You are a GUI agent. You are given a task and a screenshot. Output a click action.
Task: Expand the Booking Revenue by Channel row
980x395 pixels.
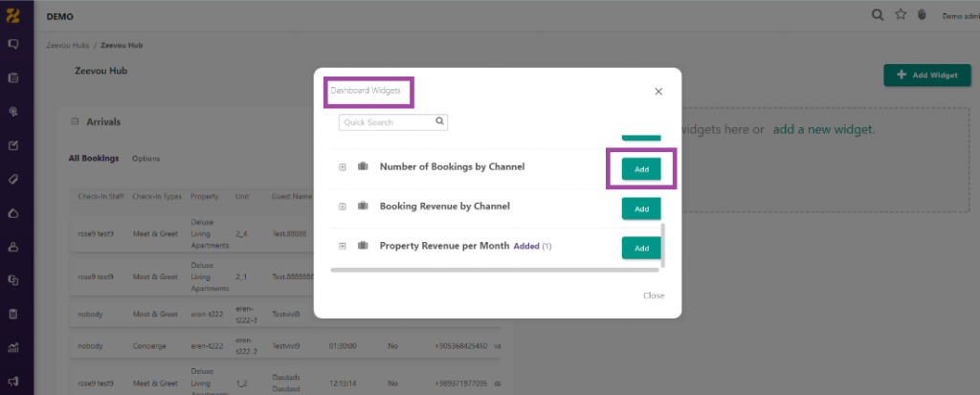click(342, 207)
